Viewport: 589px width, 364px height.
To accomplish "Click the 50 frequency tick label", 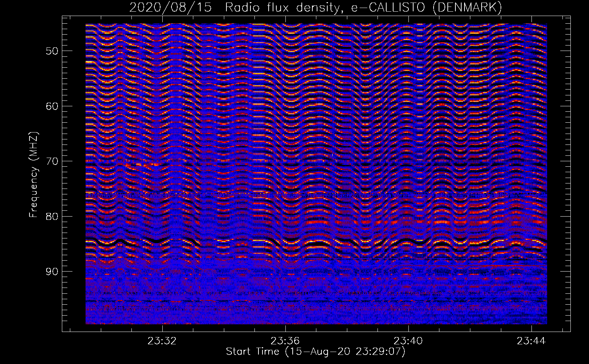I will click(52, 51).
